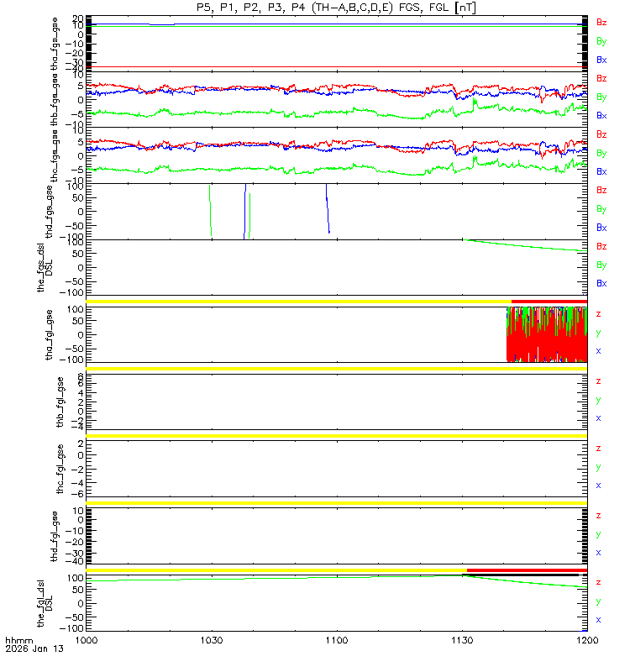Click the red Bz legend in tha_fgs_gse panel
The image size is (630, 672).
coord(601,23)
